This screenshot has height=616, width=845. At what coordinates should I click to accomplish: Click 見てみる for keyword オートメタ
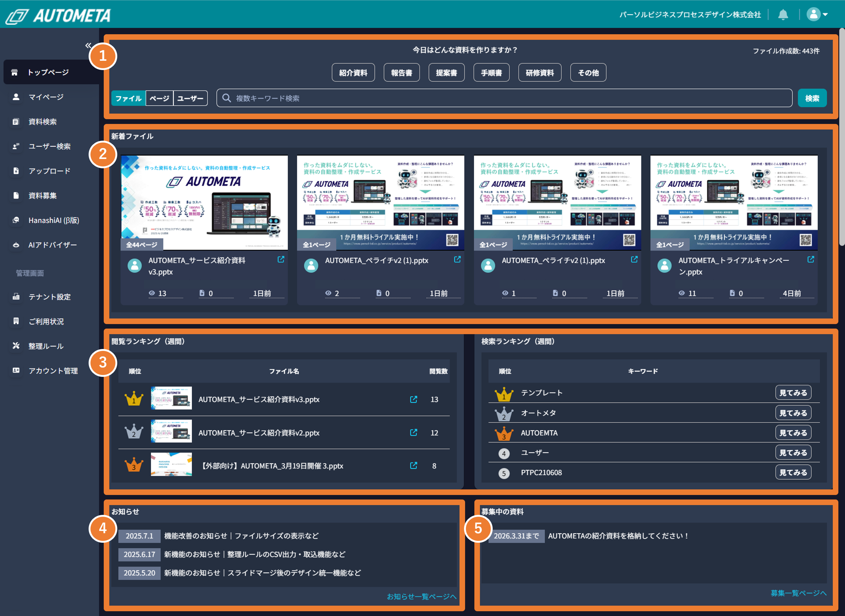coord(793,413)
